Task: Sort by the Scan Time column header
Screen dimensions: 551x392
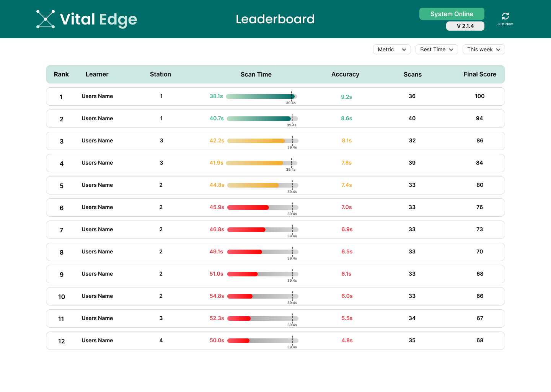Action: click(x=256, y=74)
